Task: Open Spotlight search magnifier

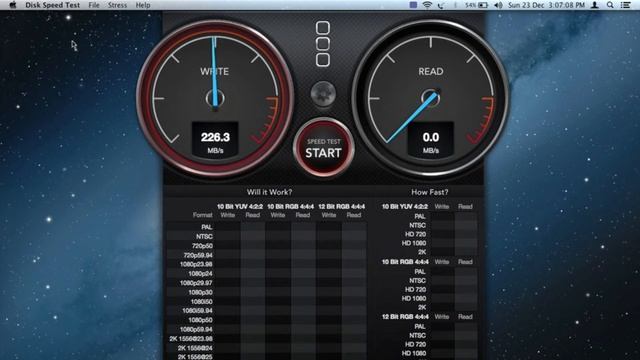Action: [x=610, y=5]
